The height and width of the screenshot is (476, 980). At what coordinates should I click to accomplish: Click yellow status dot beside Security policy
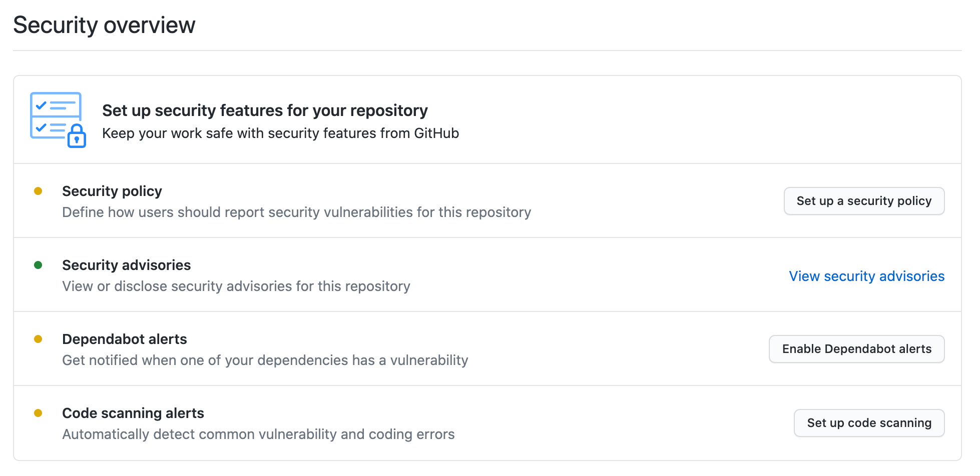pyautogui.click(x=38, y=191)
